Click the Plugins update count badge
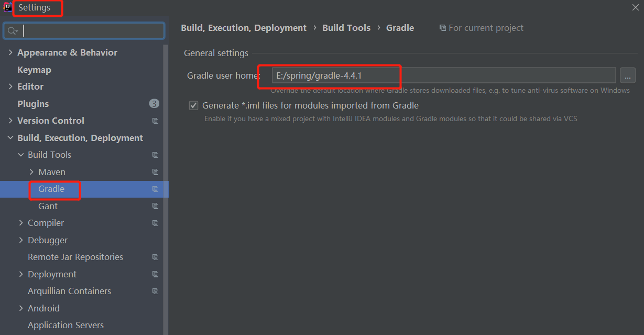Image resolution: width=644 pixels, height=335 pixels. [x=154, y=104]
